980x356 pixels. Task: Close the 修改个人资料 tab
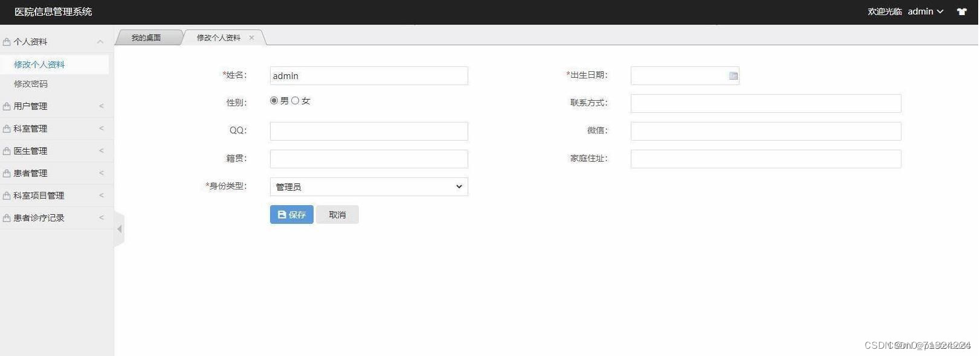(251, 37)
